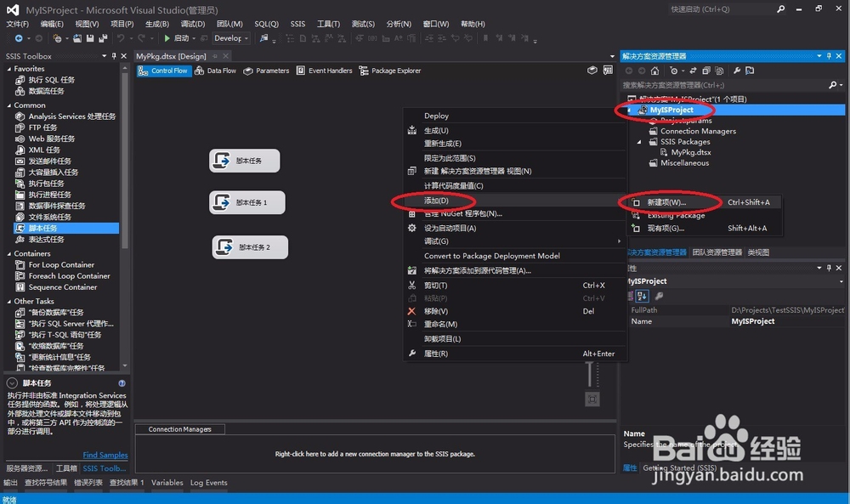Image resolution: width=850 pixels, height=504 pixels.
Task: Open the property pages wrench in Properties
Action: [x=660, y=296]
